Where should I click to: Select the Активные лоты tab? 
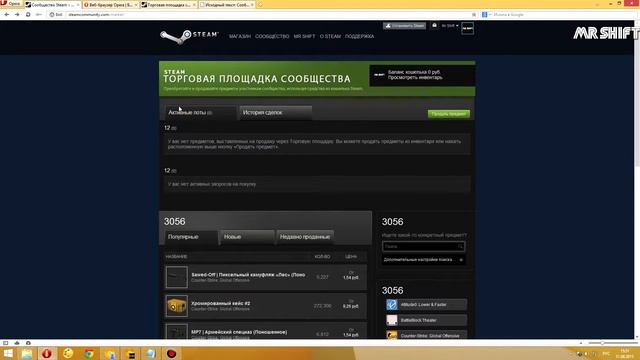tap(200, 113)
